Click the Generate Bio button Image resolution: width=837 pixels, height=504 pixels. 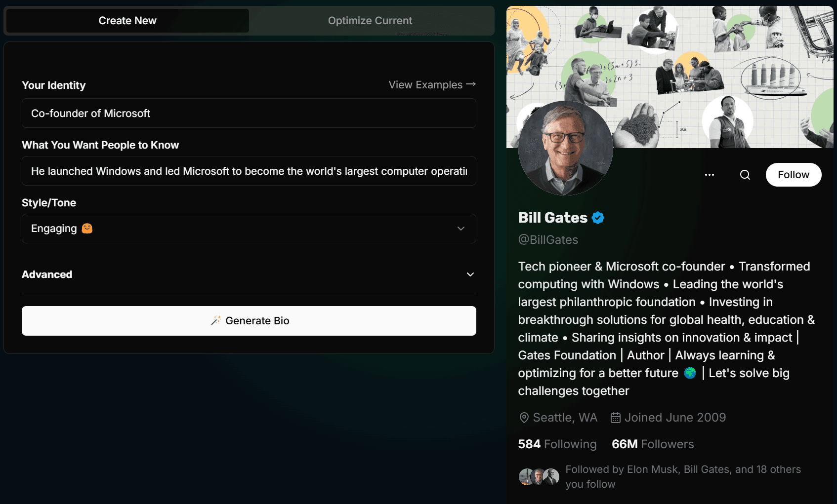pyautogui.click(x=249, y=321)
